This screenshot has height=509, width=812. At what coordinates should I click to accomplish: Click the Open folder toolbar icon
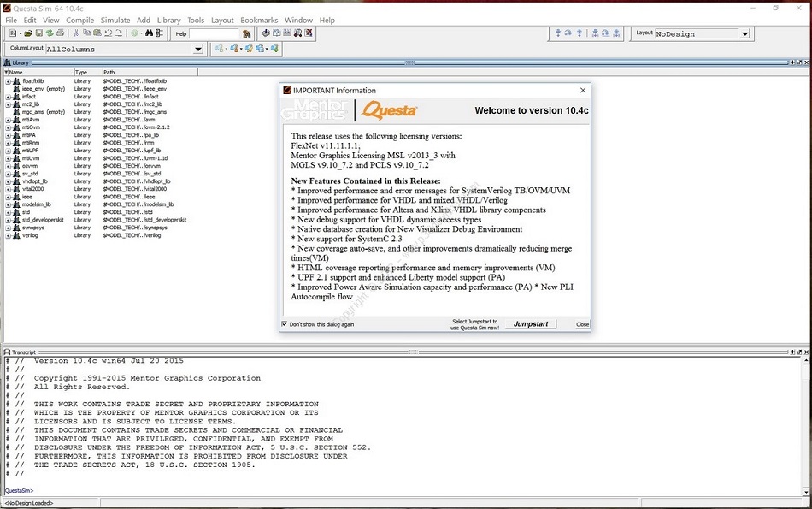coord(28,33)
